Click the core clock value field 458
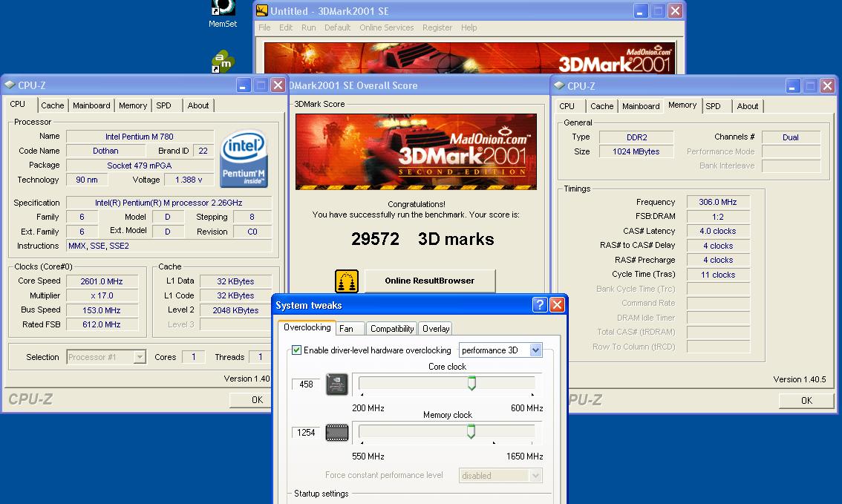The height and width of the screenshot is (504, 842). 306,384
